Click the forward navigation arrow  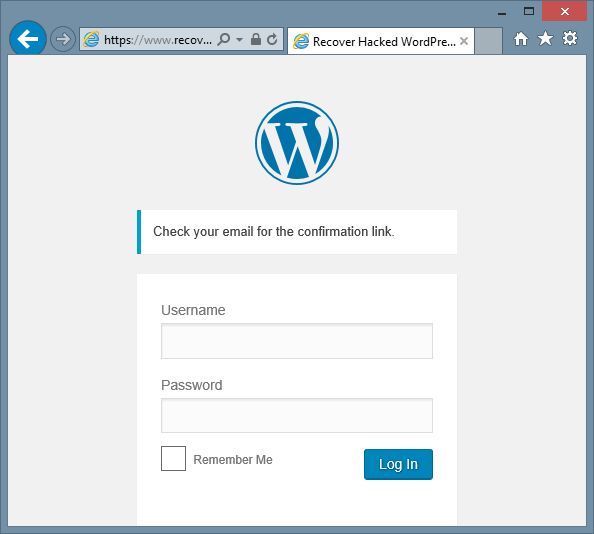coord(63,39)
